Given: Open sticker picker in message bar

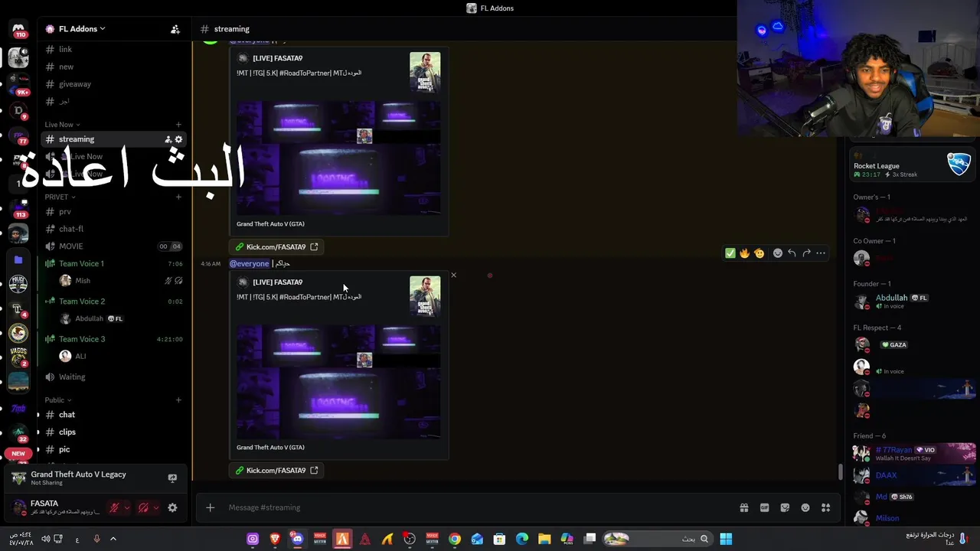Looking at the screenshot, I should [785, 507].
